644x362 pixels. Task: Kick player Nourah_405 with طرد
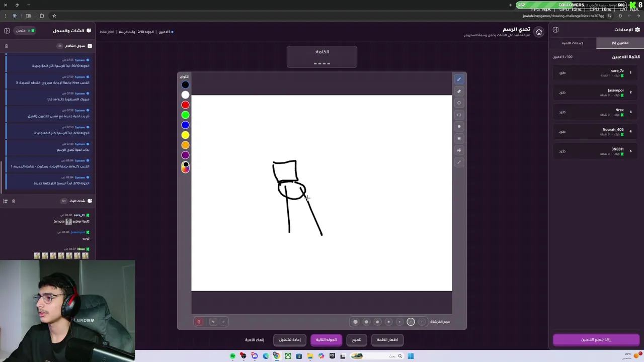(562, 131)
